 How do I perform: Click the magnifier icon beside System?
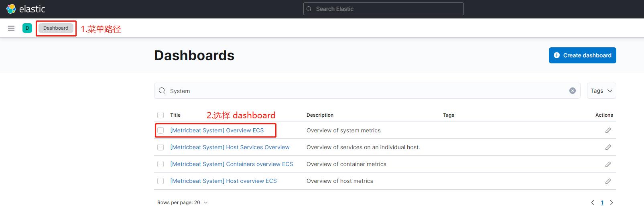click(162, 91)
